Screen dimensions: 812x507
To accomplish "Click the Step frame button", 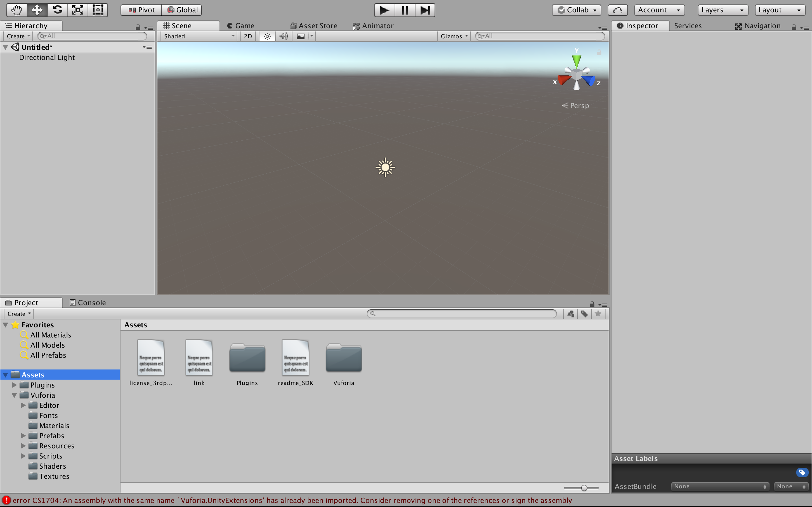I will click(x=425, y=10).
